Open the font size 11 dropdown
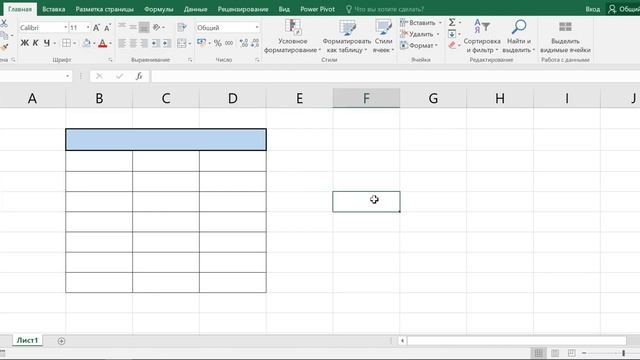 (x=88, y=27)
